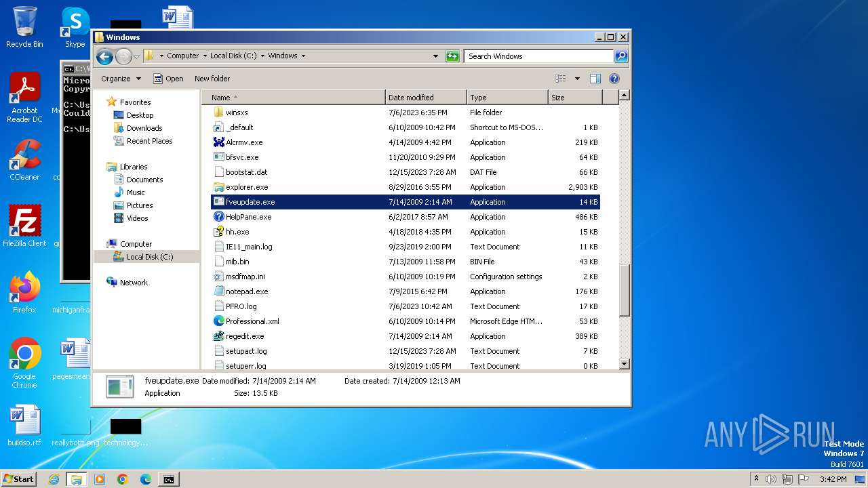Click the Start button

pyautogui.click(x=18, y=479)
